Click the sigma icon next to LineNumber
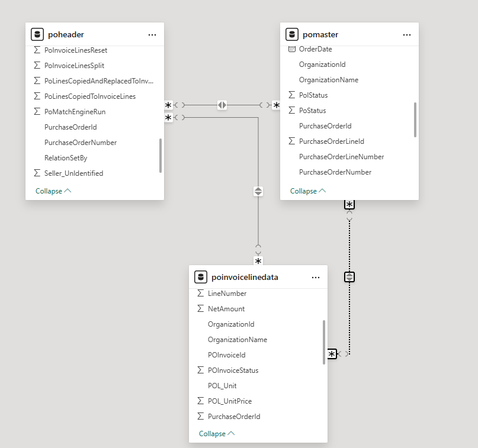Screen dimensions: 478x448 [200, 293]
